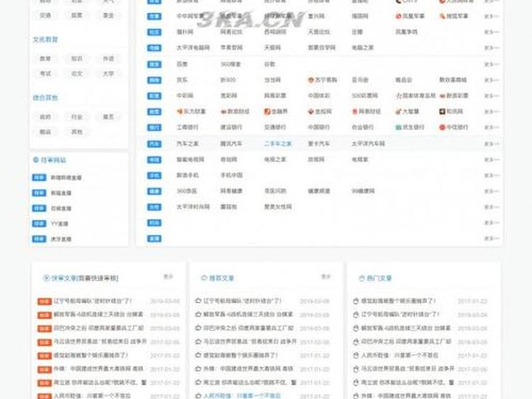Screen dimensions: 532x399
Task: Click the blue 银行 category badge
Action: [154, 127]
